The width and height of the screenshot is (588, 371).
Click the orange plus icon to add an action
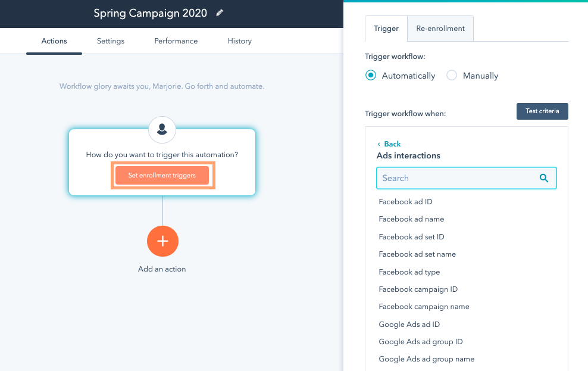162,241
